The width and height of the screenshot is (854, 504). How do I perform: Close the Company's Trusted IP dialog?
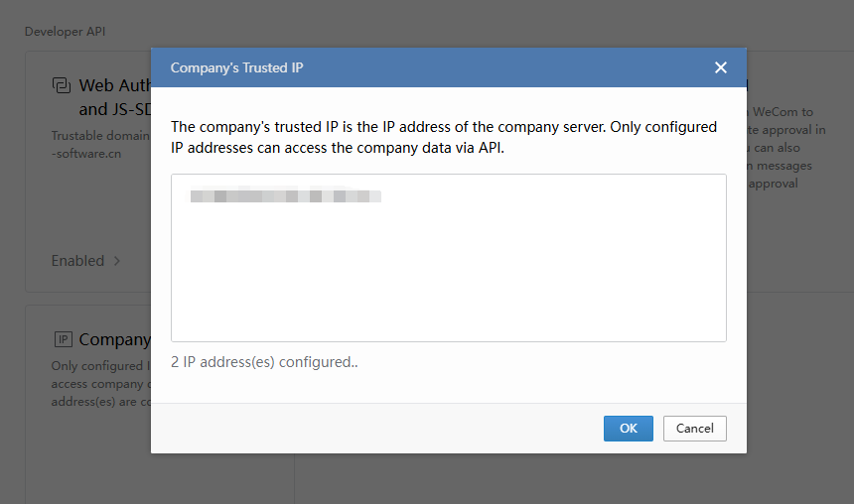point(721,67)
